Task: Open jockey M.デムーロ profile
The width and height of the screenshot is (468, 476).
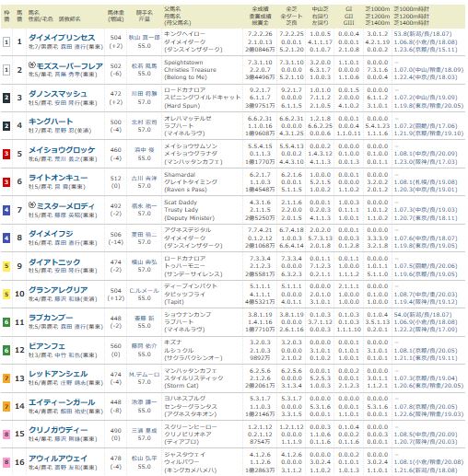Action: (144, 375)
